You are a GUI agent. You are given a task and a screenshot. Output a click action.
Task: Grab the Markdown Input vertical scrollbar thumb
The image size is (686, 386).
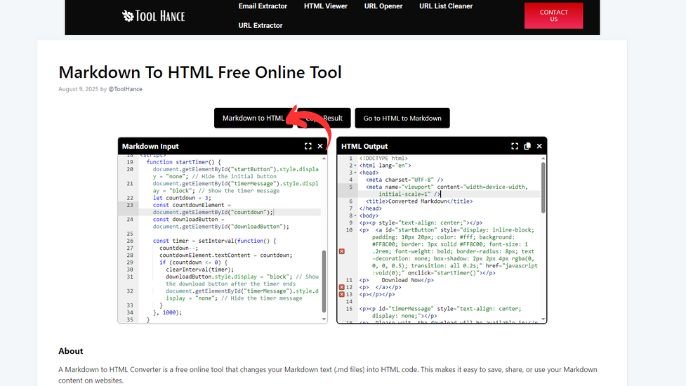click(x=324, y=281)
